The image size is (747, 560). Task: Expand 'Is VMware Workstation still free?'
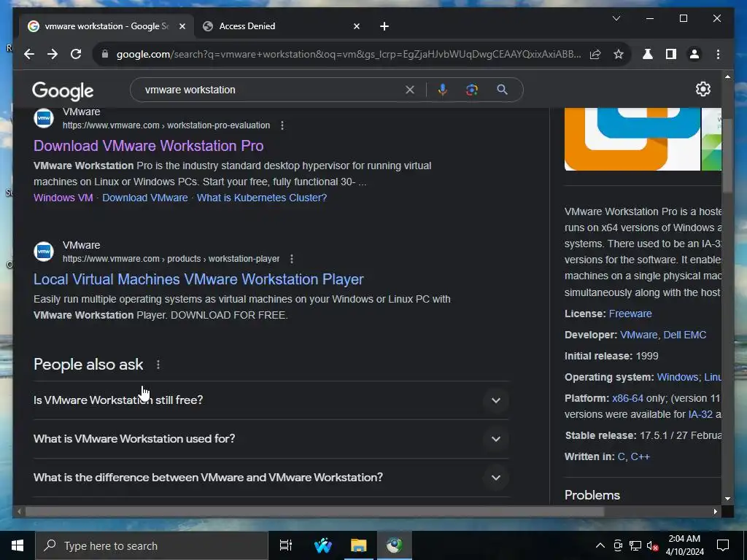tap(271, 400)
